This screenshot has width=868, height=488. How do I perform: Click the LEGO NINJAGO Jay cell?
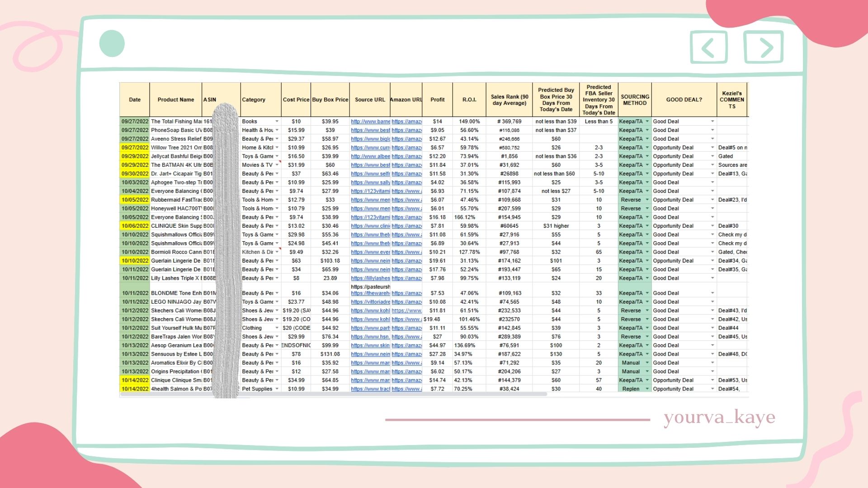click(x=176, y=302)
